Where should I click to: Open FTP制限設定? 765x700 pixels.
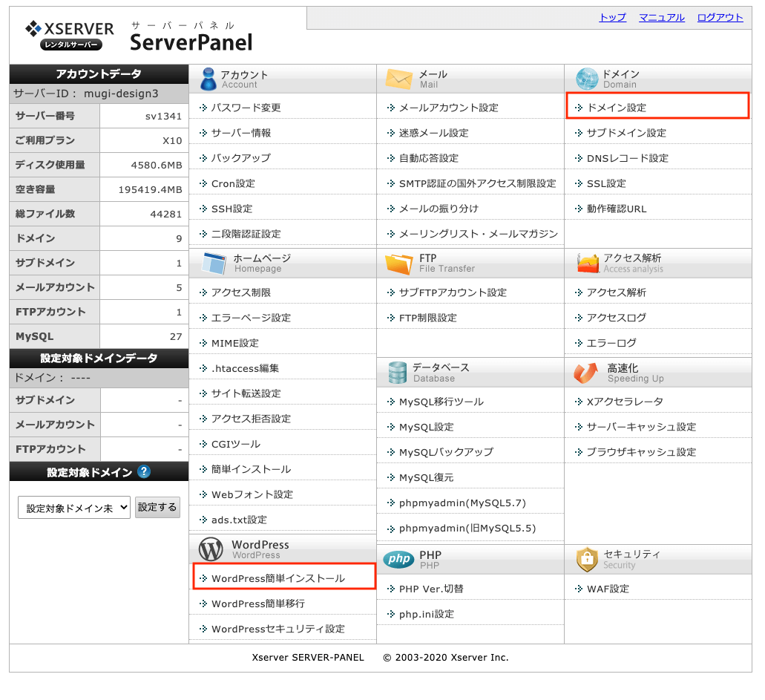pos(428,318)
